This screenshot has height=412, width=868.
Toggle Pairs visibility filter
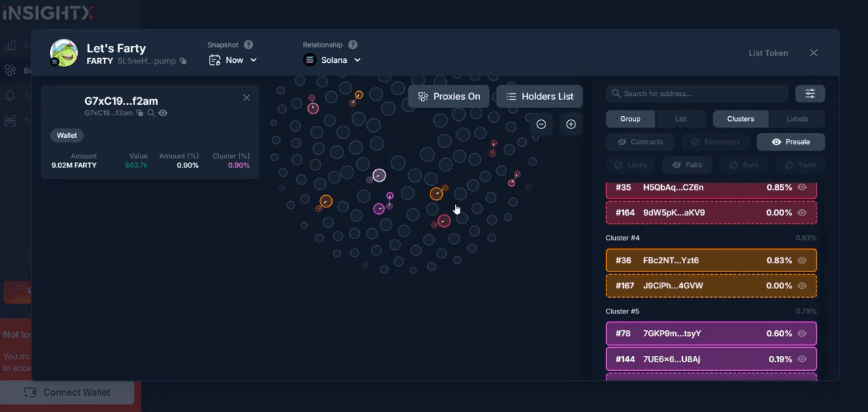pyautogui.click(x=687, y=165)
